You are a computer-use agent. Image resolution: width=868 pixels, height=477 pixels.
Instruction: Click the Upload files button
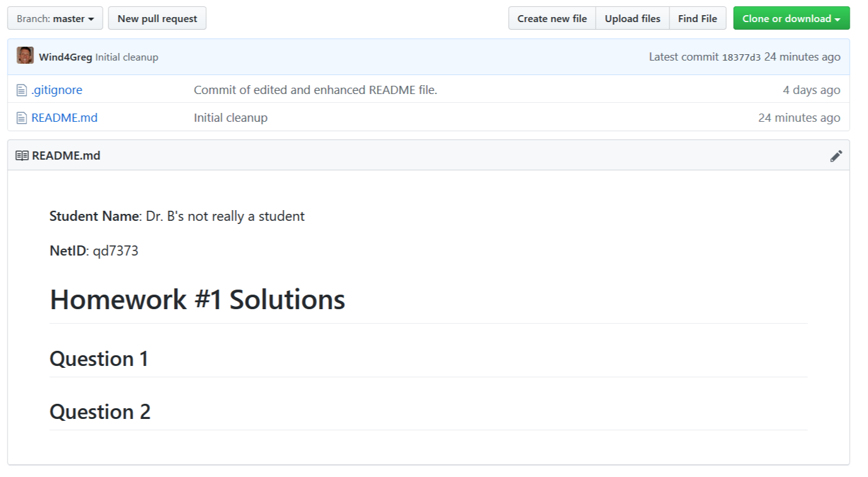632,18
